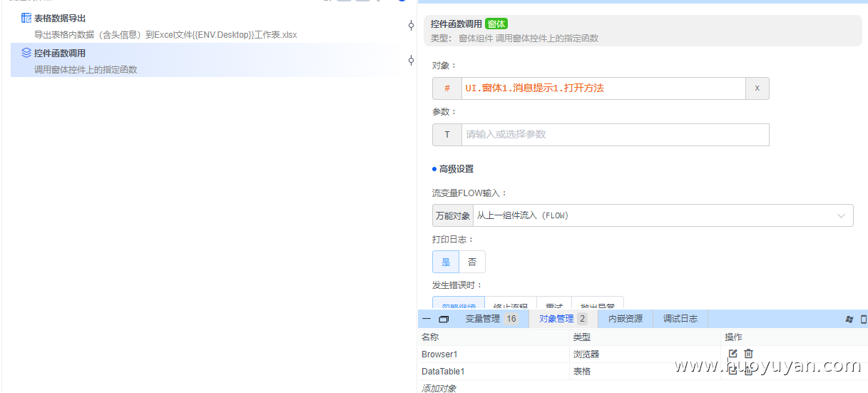The image size is (868, 393).
Task: Edit the Browser1 object
Action: 732,354
